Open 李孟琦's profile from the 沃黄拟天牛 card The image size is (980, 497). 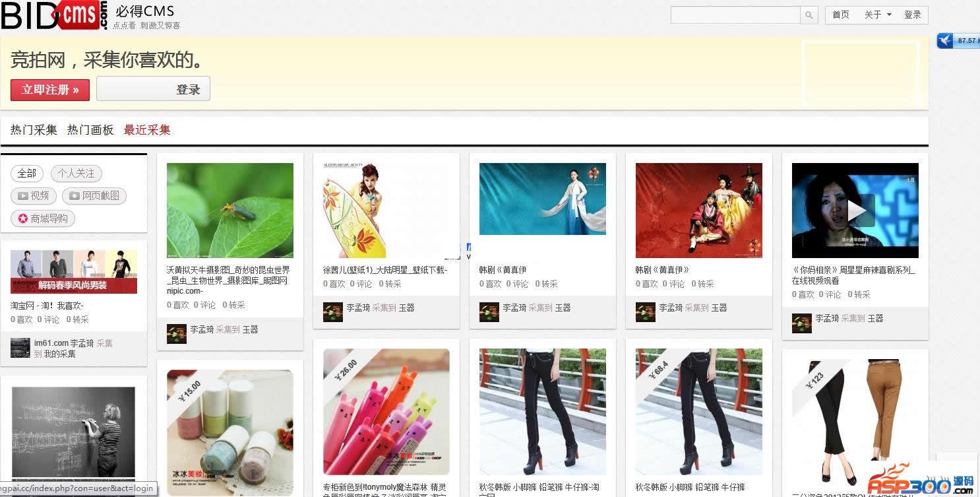[202, 329]
